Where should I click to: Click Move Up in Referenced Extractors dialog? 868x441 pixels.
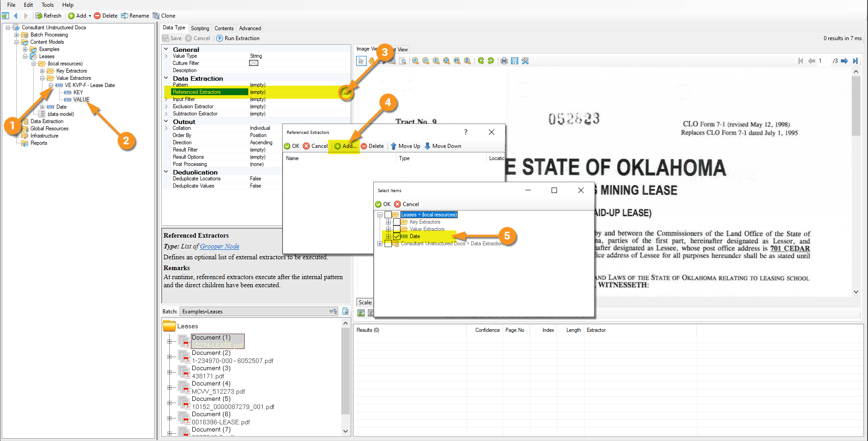[405, 146]
